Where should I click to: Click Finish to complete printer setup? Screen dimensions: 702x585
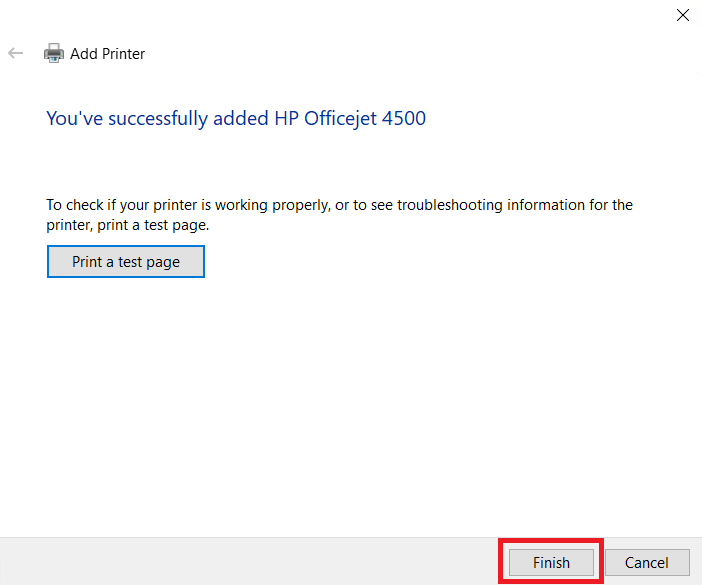click(551, 562)
